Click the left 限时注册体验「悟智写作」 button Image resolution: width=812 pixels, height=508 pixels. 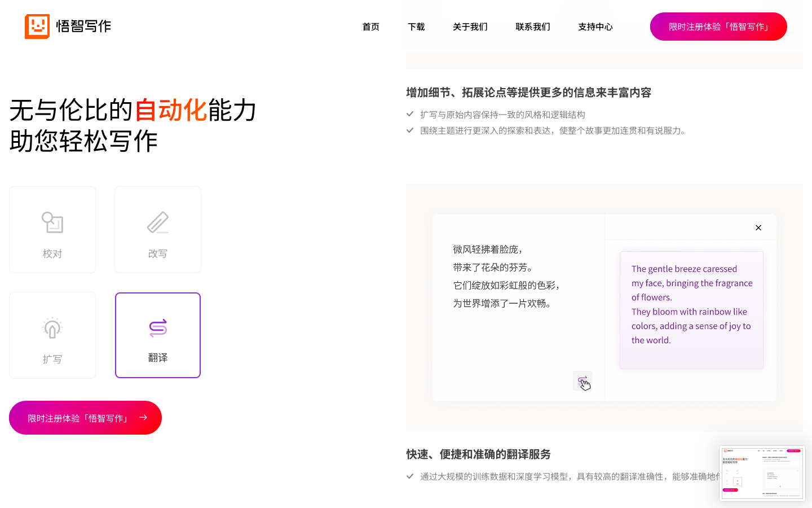pyautogui.click(x=79, y=418)
